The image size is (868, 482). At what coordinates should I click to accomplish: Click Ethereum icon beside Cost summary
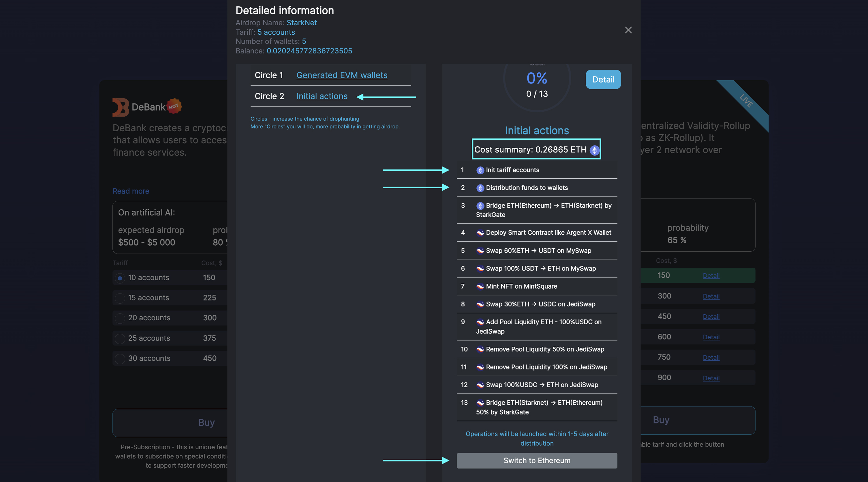click(x=594, y=150)
